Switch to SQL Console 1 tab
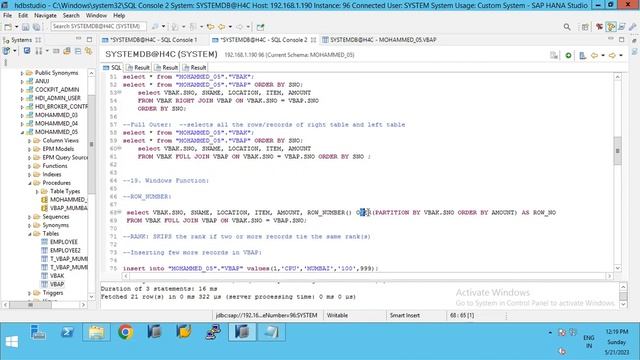 pos(150,40)
